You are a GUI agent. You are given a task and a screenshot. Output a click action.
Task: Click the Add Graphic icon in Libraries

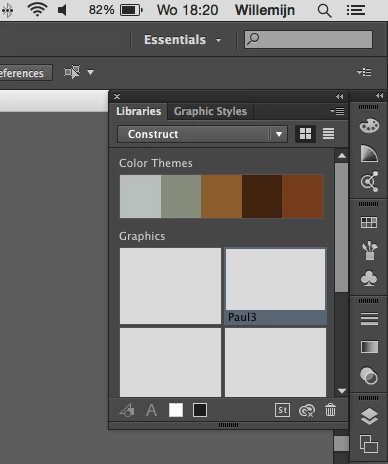(127, 410)
